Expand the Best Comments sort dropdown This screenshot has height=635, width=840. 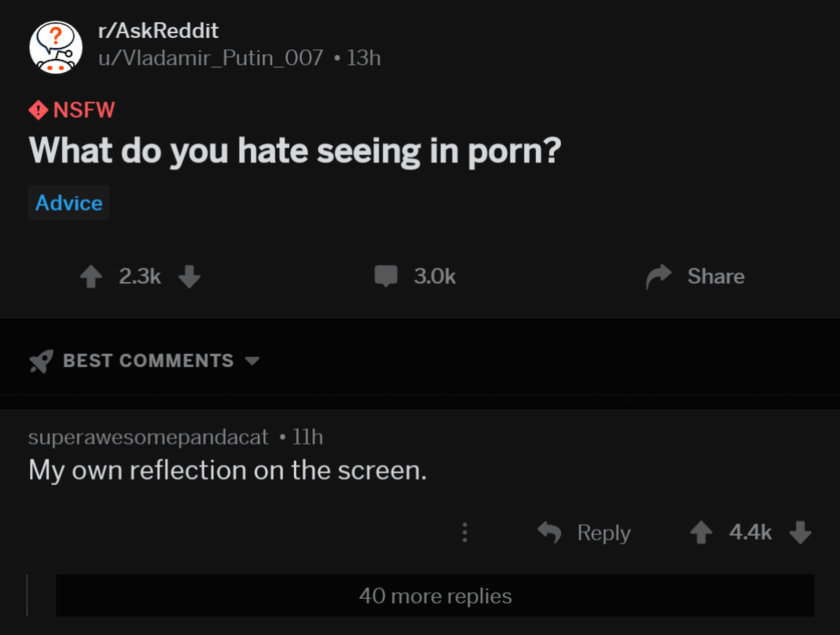pos(252,360)
